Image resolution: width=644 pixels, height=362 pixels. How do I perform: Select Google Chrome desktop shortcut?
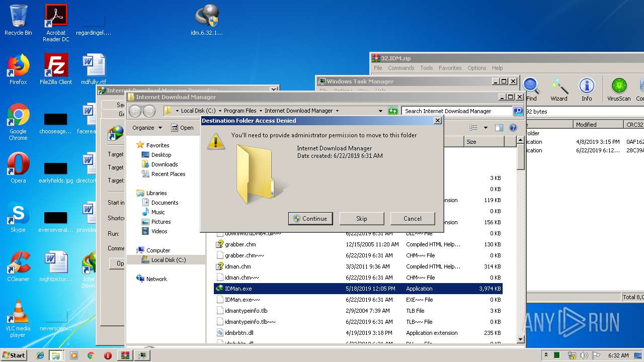tap(18, 122)
